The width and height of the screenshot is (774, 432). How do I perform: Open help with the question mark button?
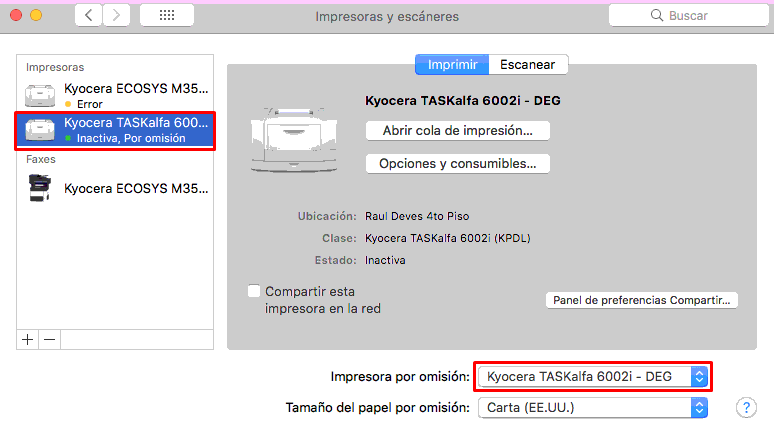[746, 408]
